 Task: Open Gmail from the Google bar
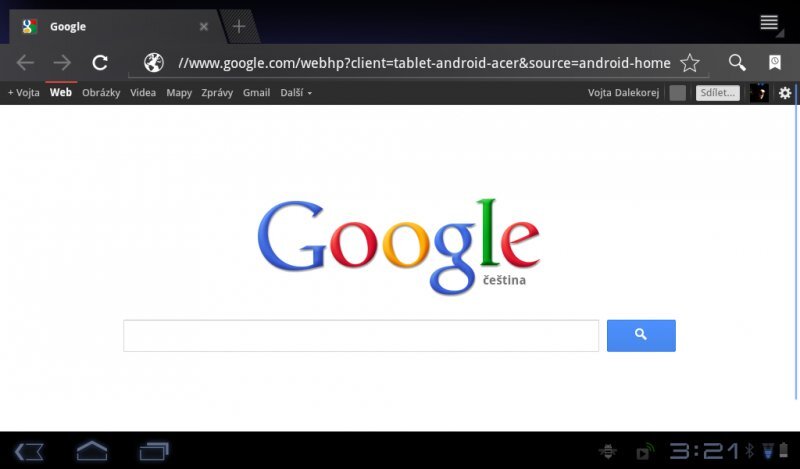pyautogui.click(x=256, y=93)
